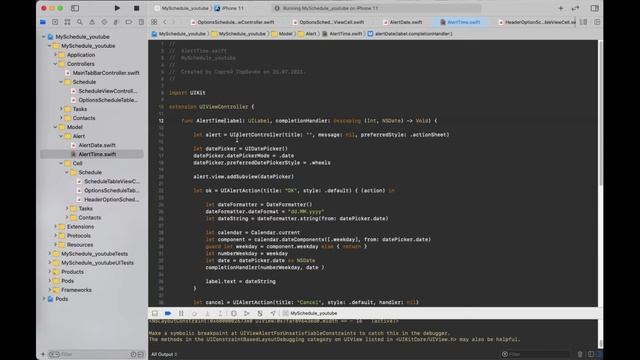Toggle breakpoints activation

coord(168,313)
